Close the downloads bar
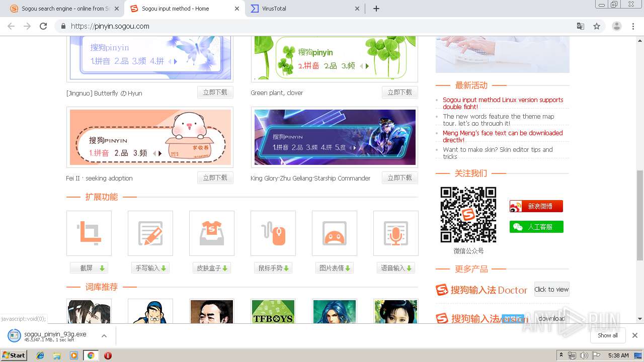 point(634,335)
